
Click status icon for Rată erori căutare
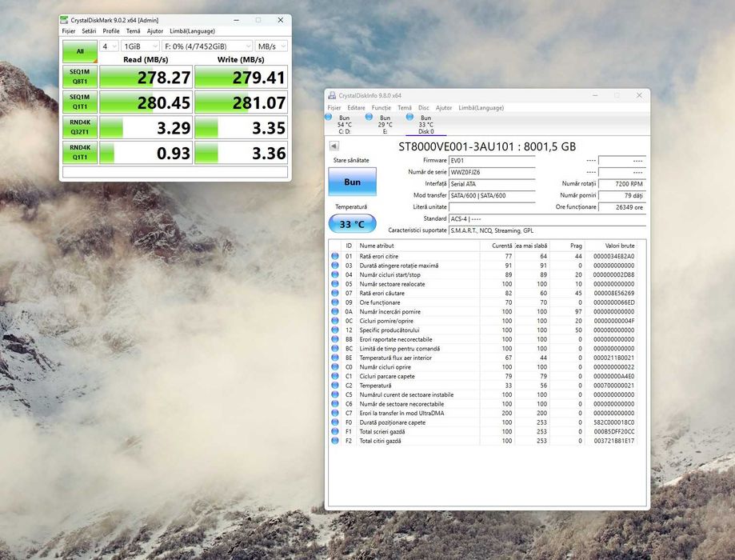[x=334, y=293]
